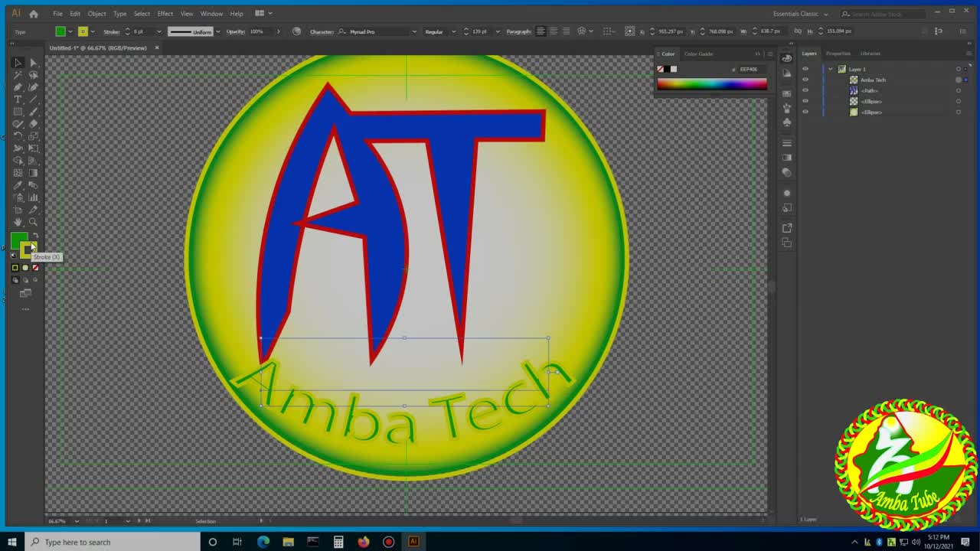Image resolution: width=980 pixels, height=551 pixels.
Task: Pick a color from the spectrum bar
Action: 711,84
